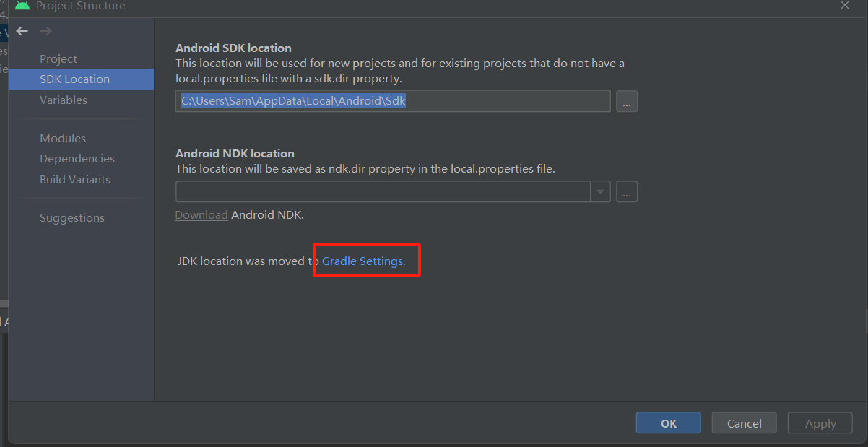The width and height of the screenshot is (868, 447).
Task: Open the Project settings section
Action: [58, 58]
